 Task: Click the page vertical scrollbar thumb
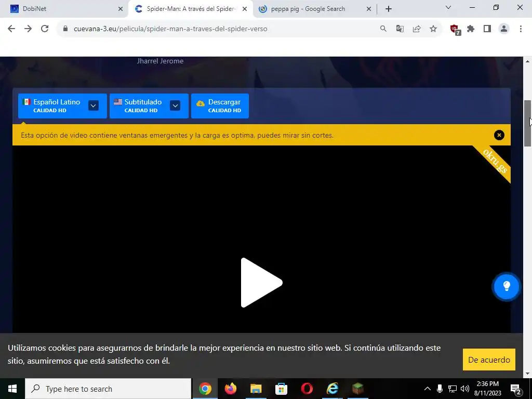pos(527,123)
